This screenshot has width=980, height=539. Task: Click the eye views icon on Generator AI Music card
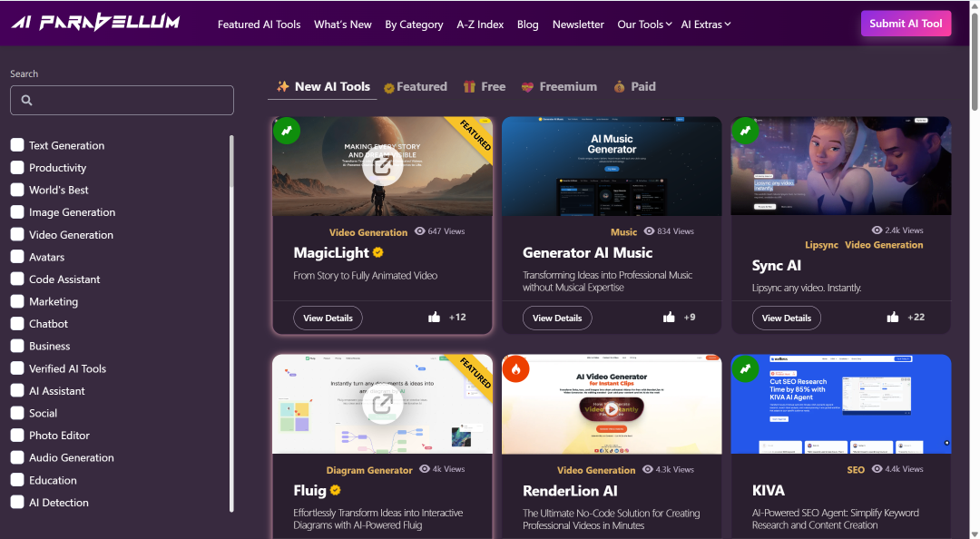(x=650, y=231)
